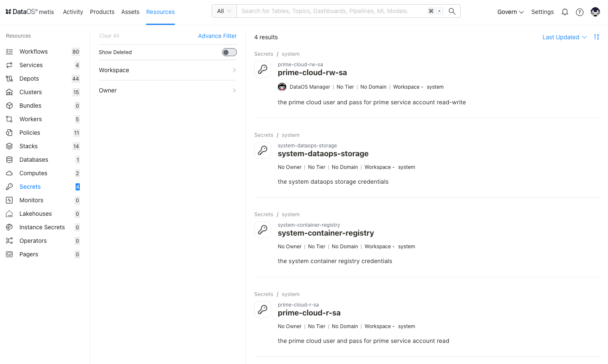Screen dimensions: 608x364
Task: Open the Govern dropdown menu
Action: click(510, 12)
